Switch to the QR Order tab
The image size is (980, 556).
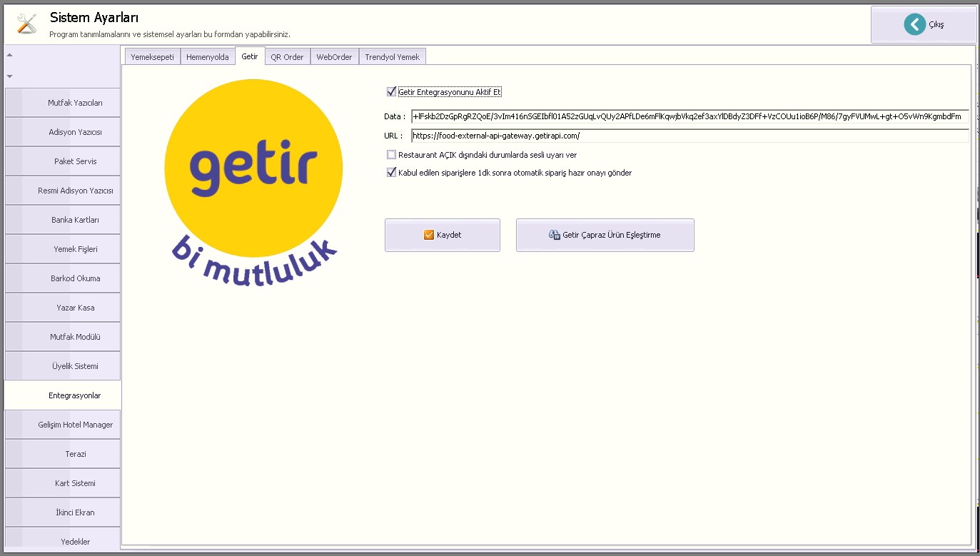click(287, 57)
